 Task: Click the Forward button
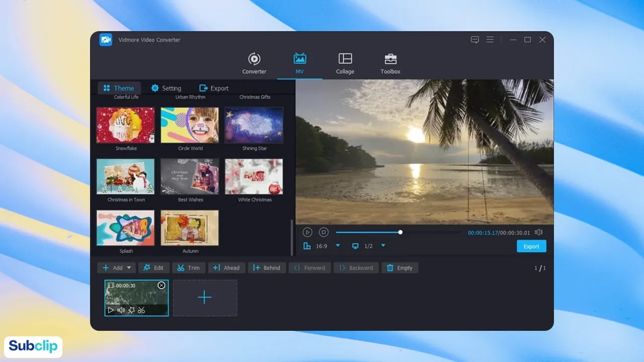coord(309,268)
